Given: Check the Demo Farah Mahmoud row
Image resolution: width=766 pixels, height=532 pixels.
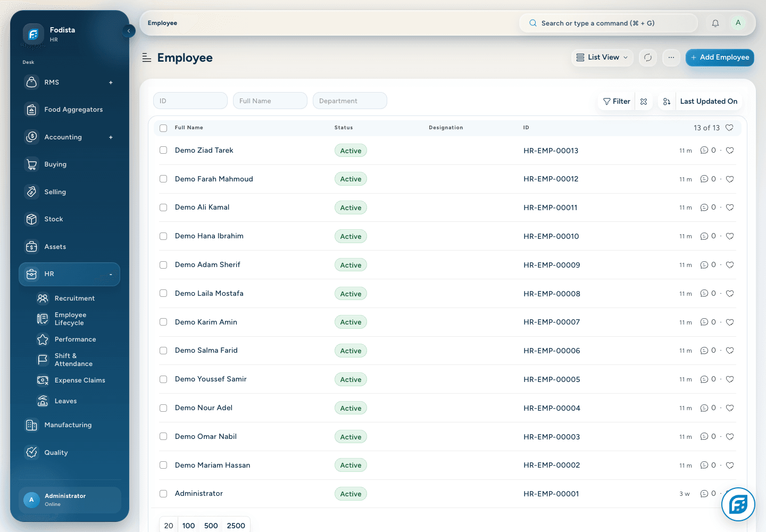Looking at the screenshot, I should 163,179.
